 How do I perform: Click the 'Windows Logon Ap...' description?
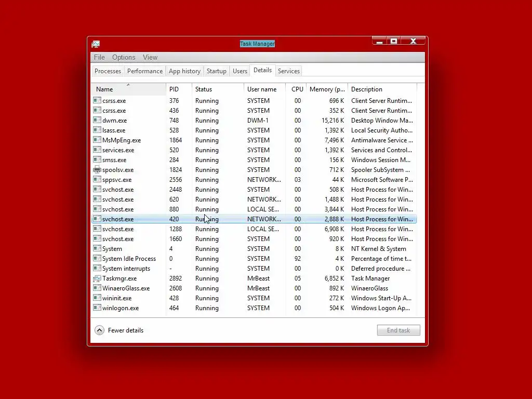click(x=380, y=308)
